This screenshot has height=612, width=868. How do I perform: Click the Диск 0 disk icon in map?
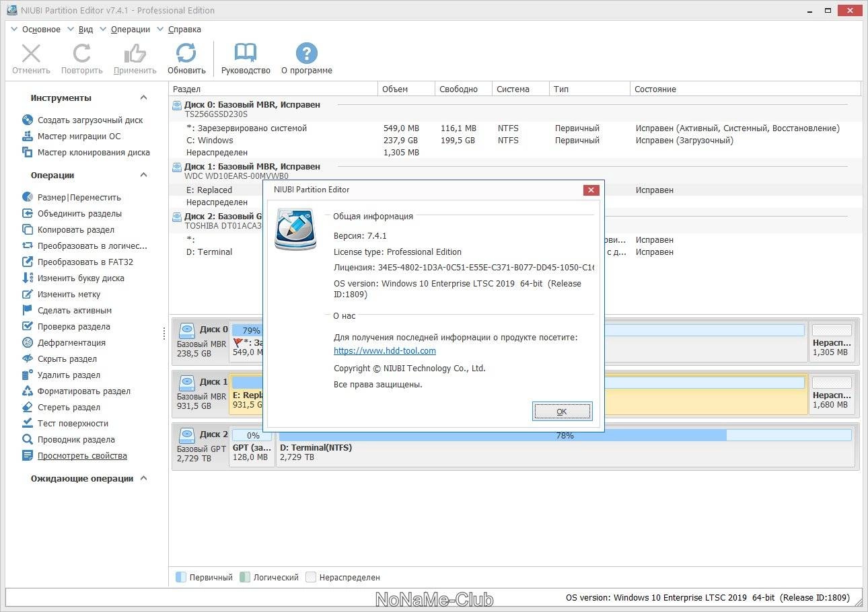(x=187, y=330)
